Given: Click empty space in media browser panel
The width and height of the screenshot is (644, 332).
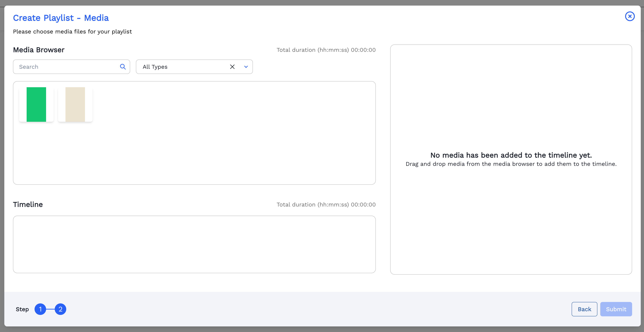Looking at the screenshot, I should 225,150.
